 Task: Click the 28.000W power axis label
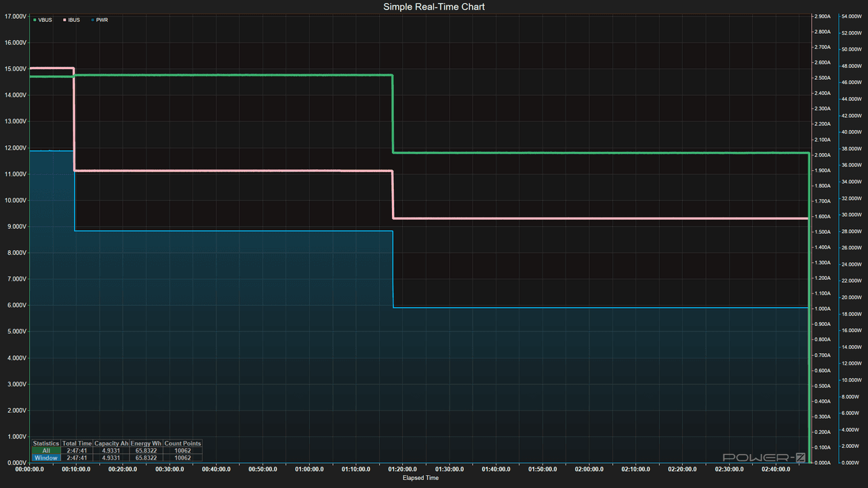[851, 231]
